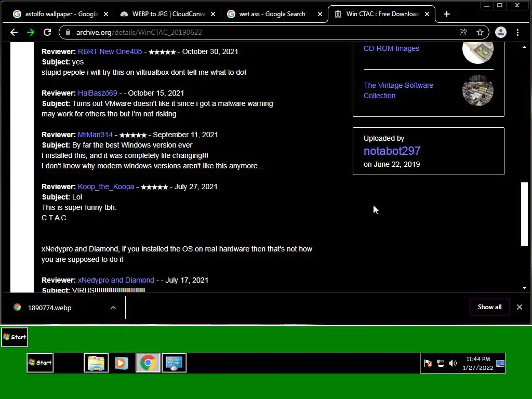Open Chrome three-dot menu

pos(518,32)
